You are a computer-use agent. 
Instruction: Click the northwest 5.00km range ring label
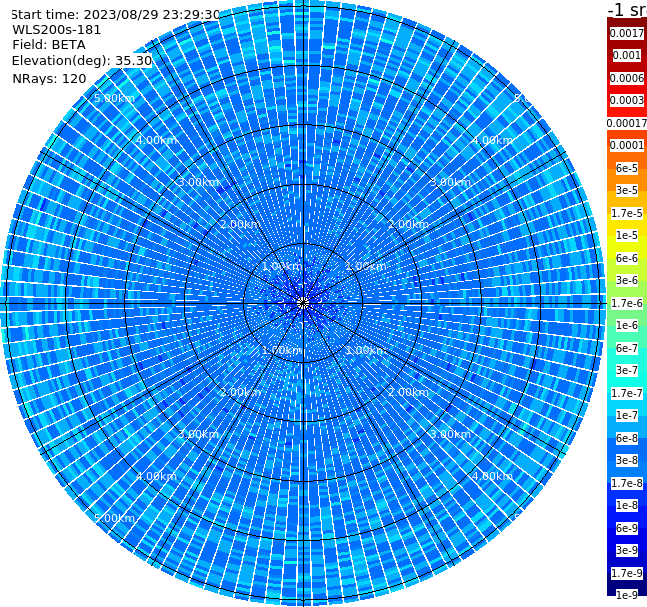114,98
